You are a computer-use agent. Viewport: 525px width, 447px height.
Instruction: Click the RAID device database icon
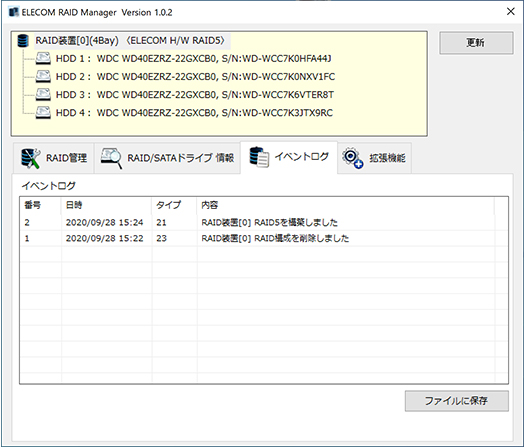point(23,41)
